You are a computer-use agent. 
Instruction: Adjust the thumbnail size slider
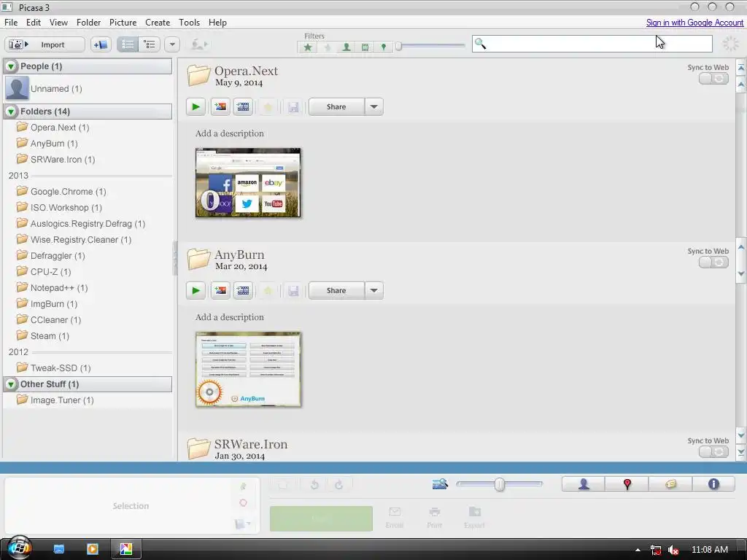coord(499,484)
